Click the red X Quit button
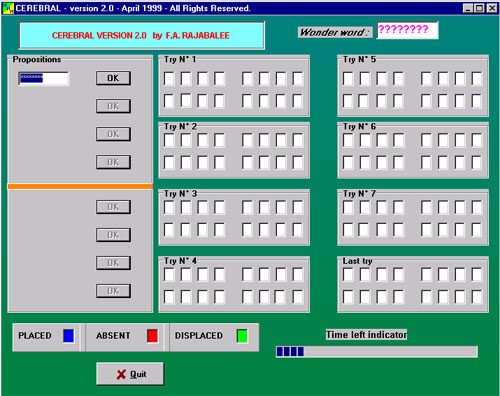Viewport: 500px width, 396px height. coord(130,374)
